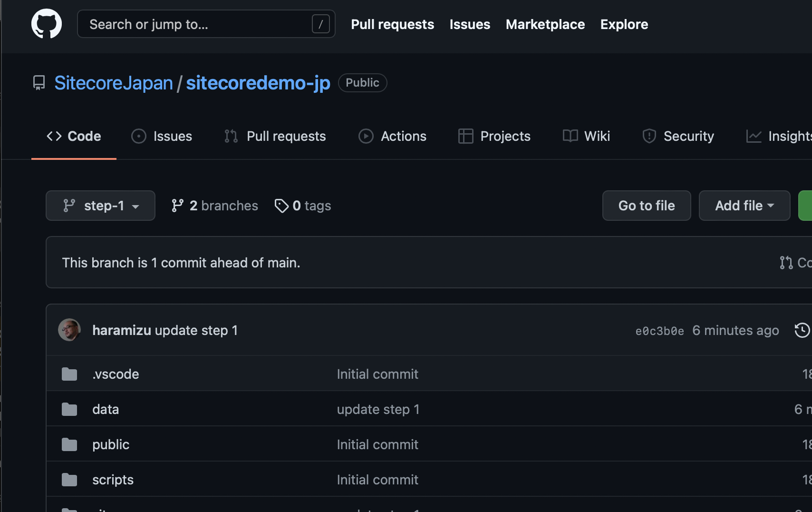The width and height of the screenshot is (812, 512).
Task: Open the sitecoredemo-jp repository link
Action: click(258, 83)
